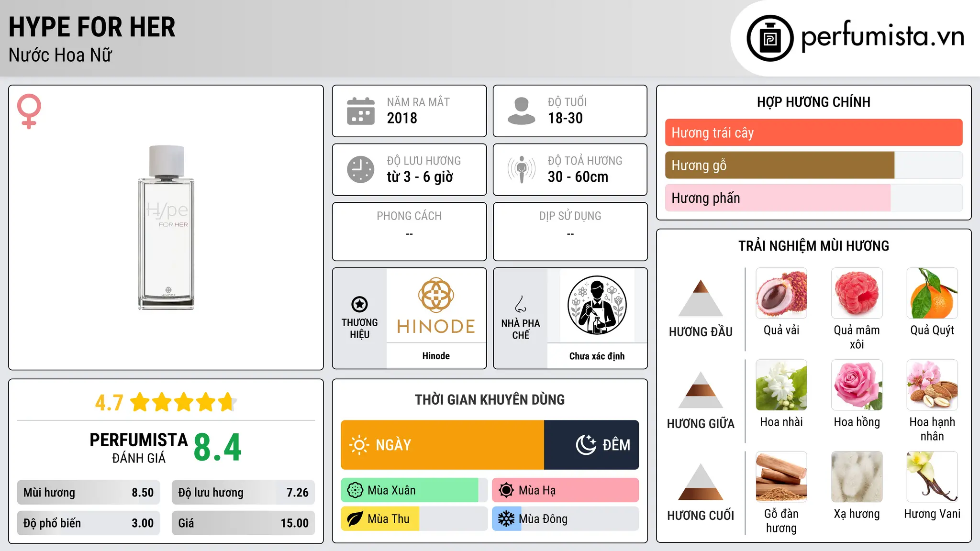Click the Hinode brand name label
This screenshot has width=980, height=551.
pyautogui.click(x=436, y=356)
